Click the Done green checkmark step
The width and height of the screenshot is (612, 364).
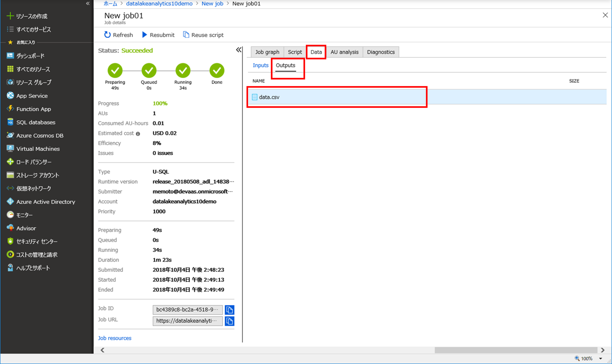[217, 71]
